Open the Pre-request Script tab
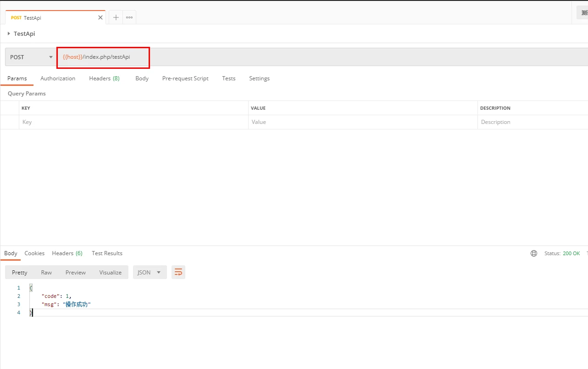 [x=185, y=78]
